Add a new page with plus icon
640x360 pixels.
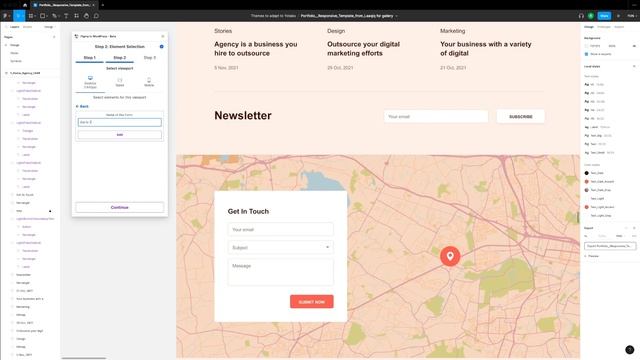click(54, 37)
